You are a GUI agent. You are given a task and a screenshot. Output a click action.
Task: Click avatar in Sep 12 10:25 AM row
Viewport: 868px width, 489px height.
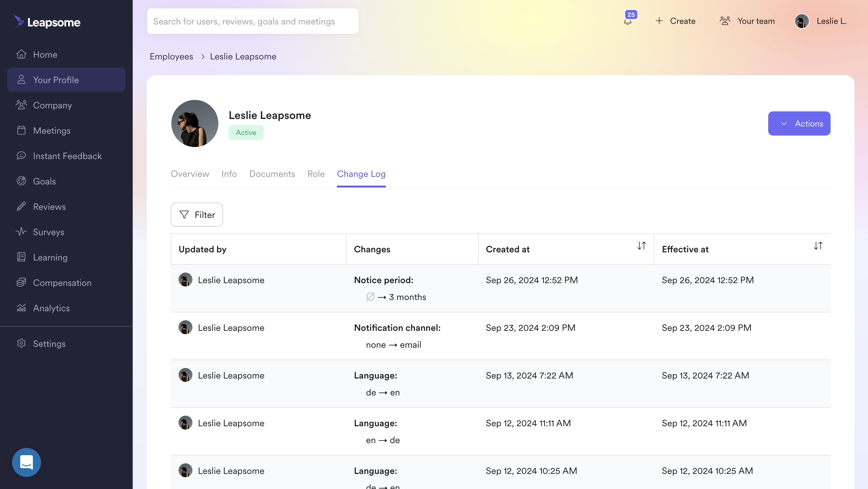[185, 470]
